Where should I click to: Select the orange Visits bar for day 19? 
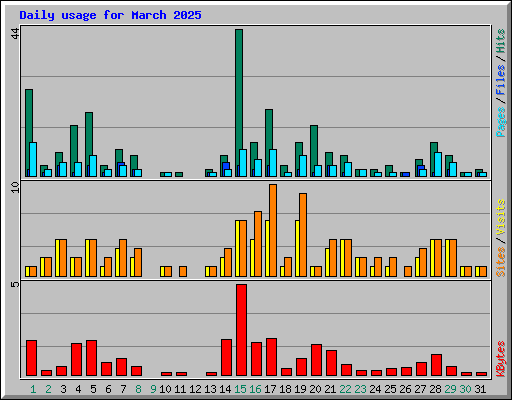303,235
